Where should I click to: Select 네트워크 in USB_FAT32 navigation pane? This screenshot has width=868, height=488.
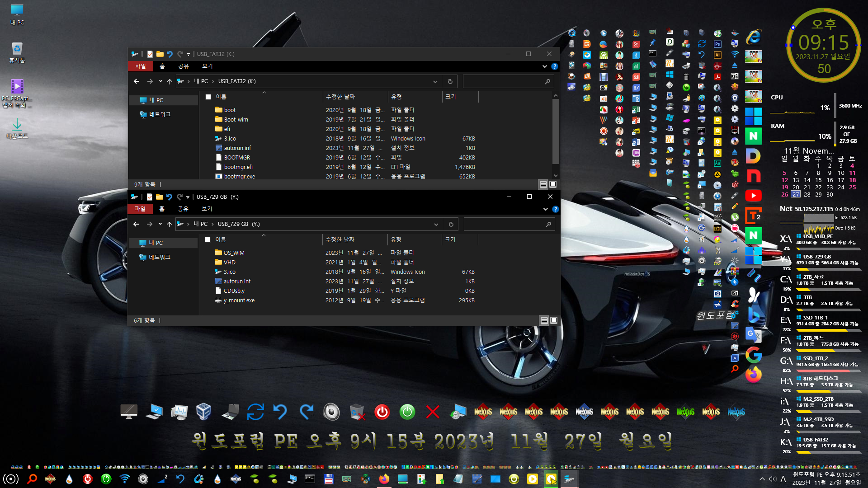160,114
